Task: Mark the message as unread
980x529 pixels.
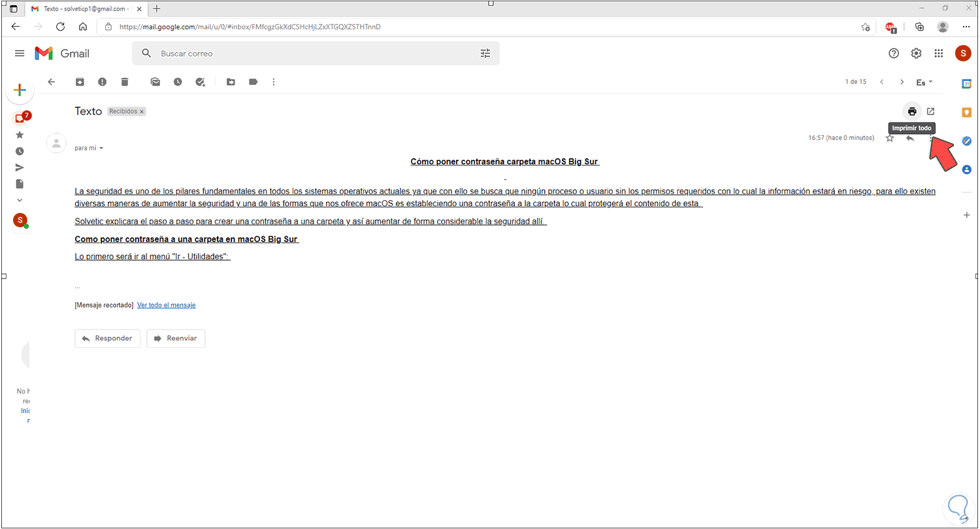Action: click(155, 82)
